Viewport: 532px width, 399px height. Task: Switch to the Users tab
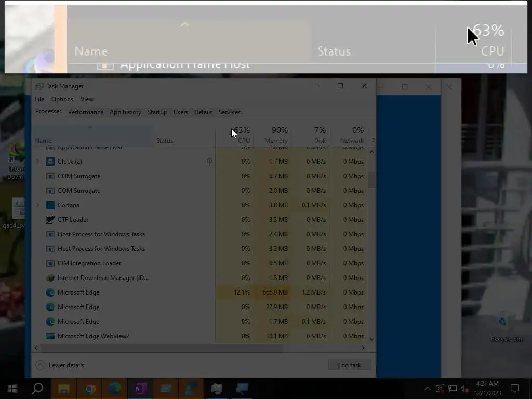(x=180, y=112)
